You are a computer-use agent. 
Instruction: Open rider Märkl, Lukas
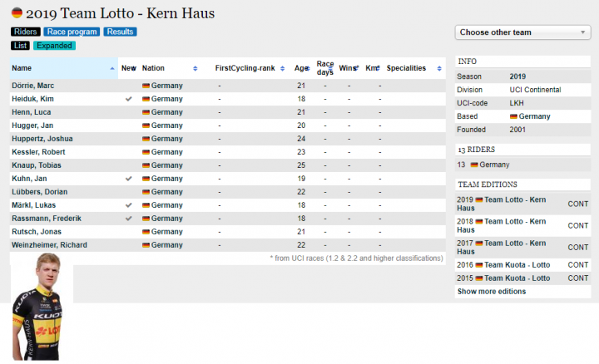[33, 205]
